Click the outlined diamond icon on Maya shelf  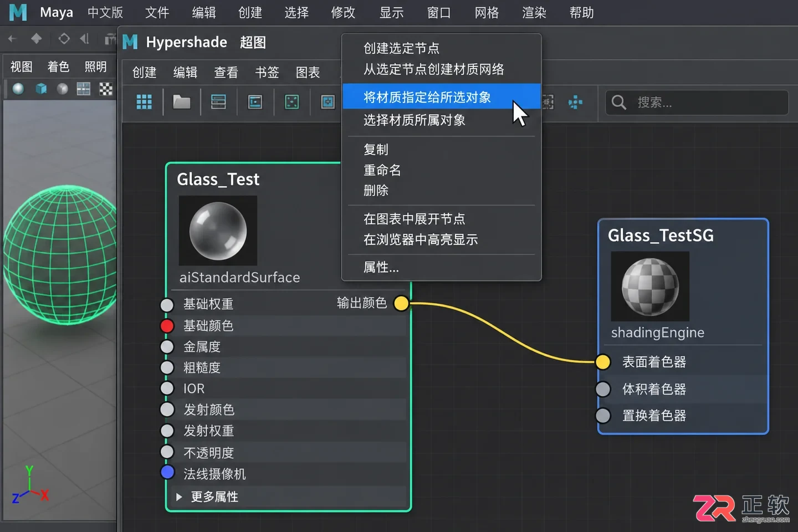point(64,39)
